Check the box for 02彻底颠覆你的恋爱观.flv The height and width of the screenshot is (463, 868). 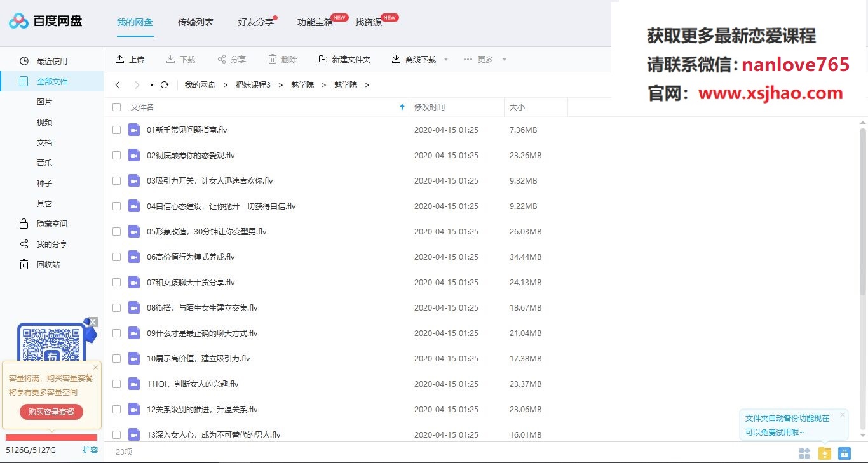coord(116,155)
